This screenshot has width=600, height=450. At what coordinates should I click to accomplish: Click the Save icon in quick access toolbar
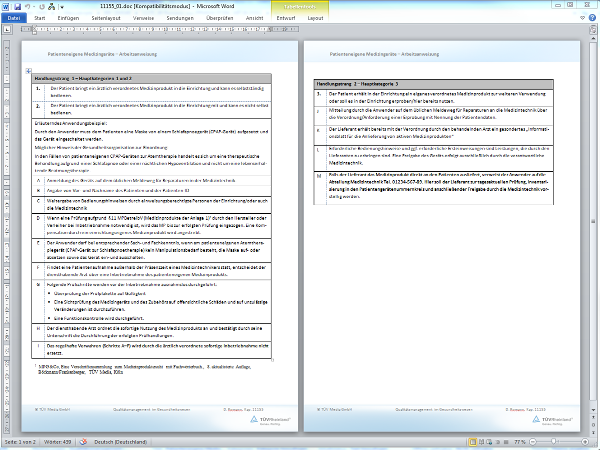[19, 6]
